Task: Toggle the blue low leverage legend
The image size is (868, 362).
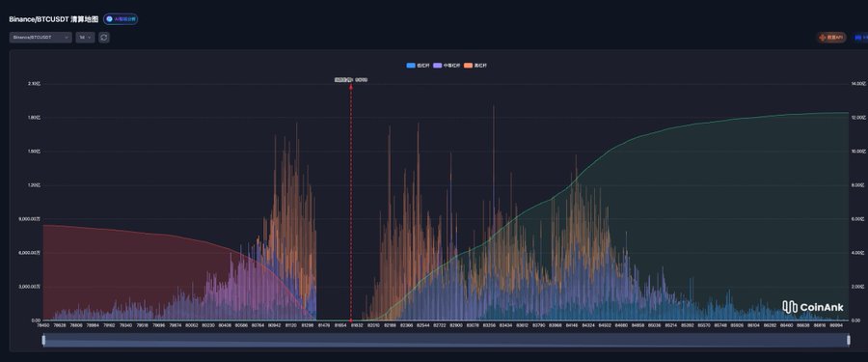Action: 418,66
